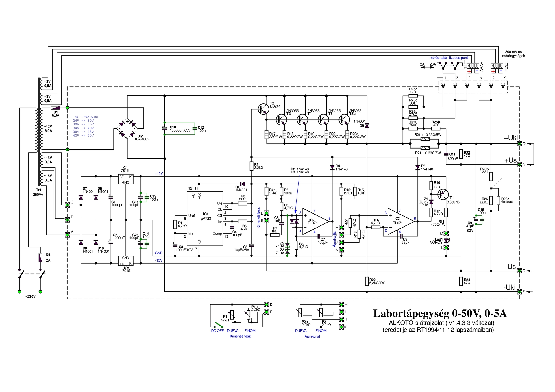This screenshot has width=555, height=392.
Task: Click the FESZ voltage meter display
Action: pos(497,66)
